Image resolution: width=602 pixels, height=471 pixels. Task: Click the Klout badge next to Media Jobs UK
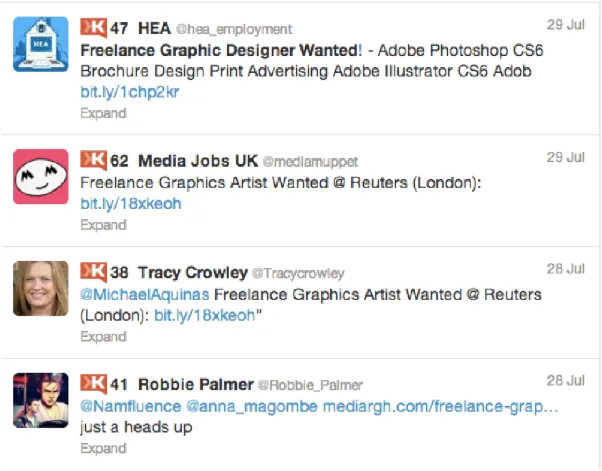(93, 160)
